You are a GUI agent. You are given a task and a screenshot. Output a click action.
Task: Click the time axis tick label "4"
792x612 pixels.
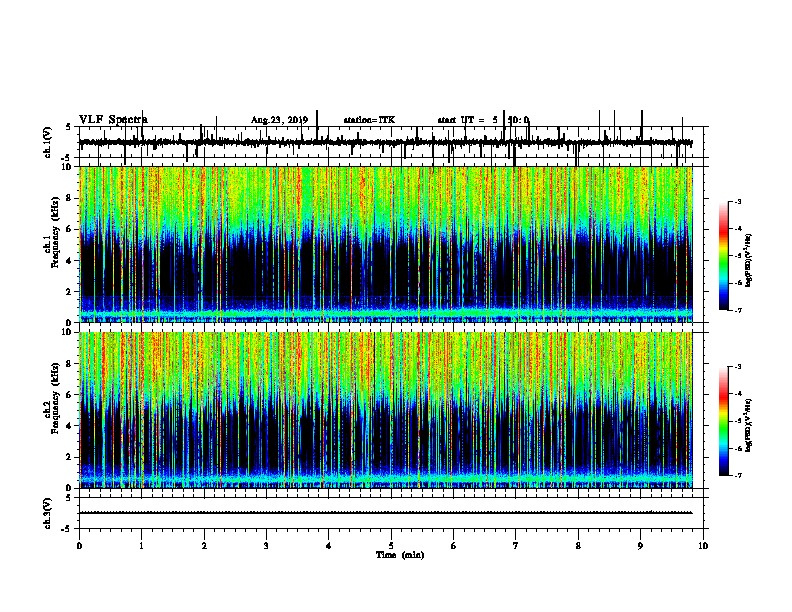coord(329,546)
